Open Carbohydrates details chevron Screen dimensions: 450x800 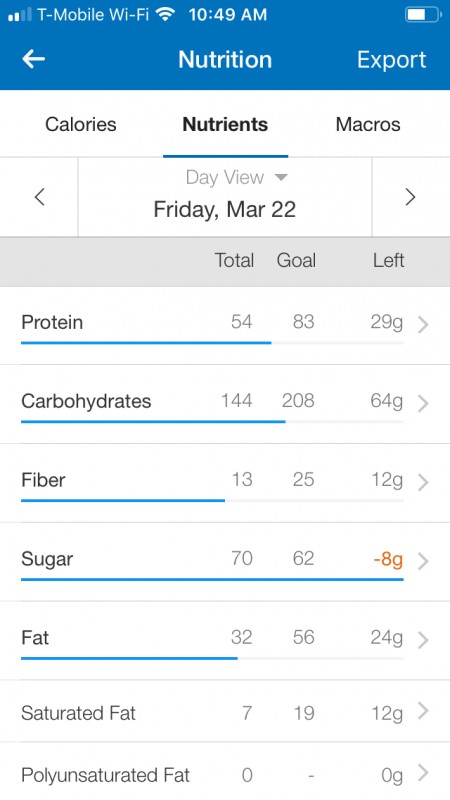423,404
